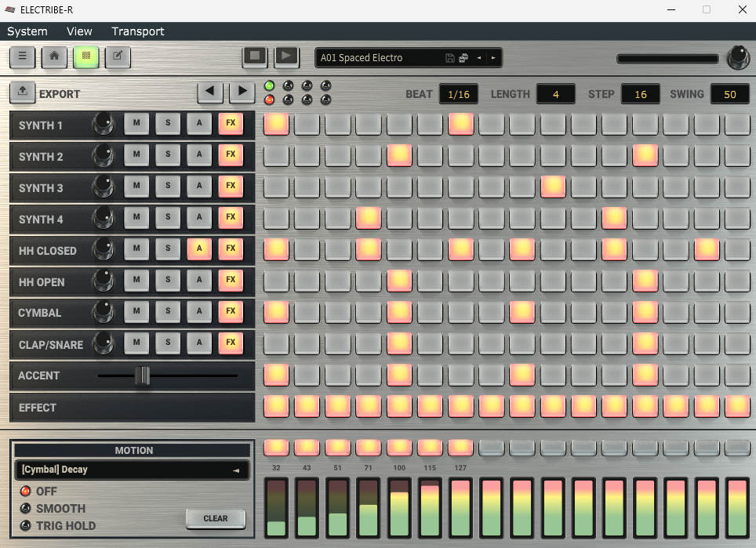756x548 pixels.
Task: Start playback with the play button
Action: [x=286, y=57]
